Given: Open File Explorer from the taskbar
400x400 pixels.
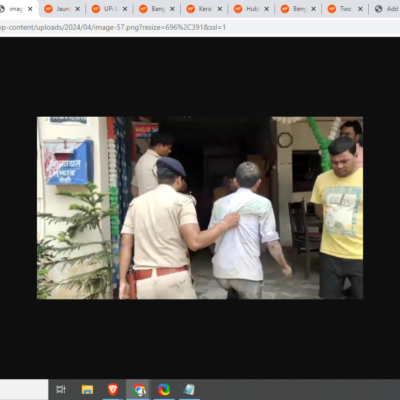Looking at the screenshot, I should pos(87,389).
